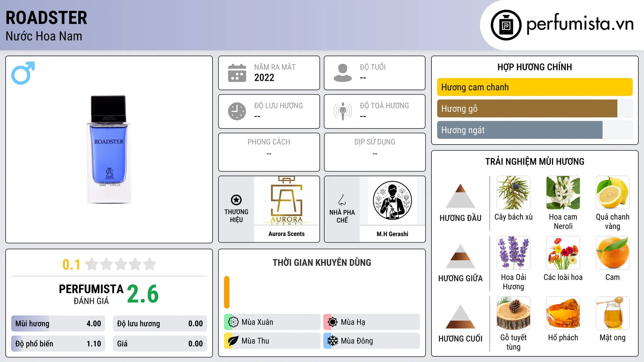Select the Hoa Oải Hương note image
644x362 pixels.
514,253
